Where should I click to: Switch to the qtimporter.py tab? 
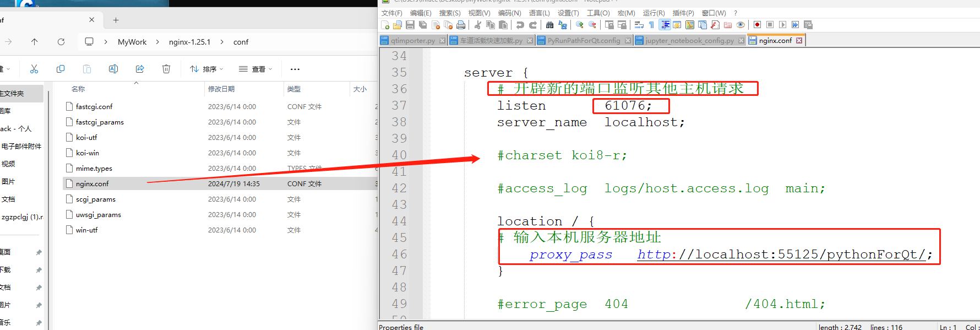pos(412,40)
